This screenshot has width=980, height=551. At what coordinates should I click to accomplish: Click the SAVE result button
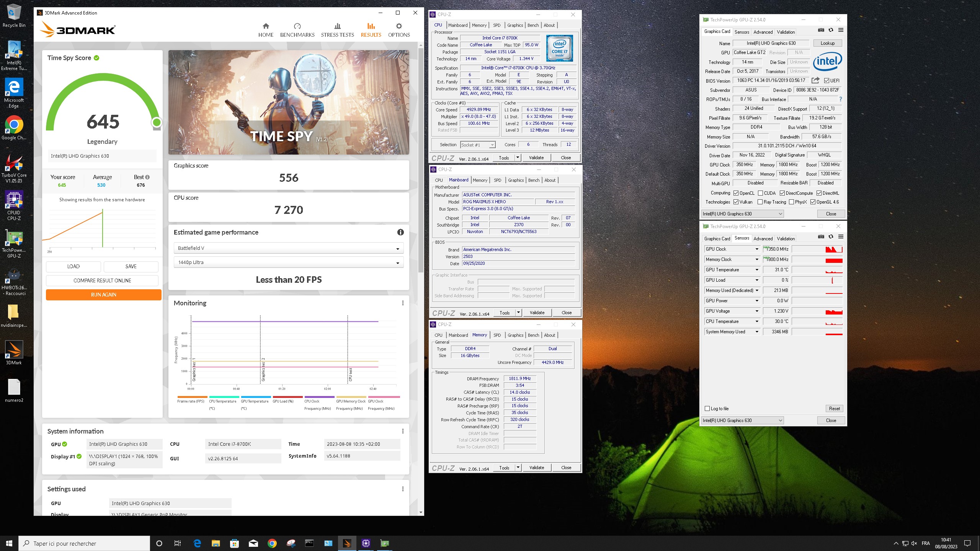pos(131,266)
